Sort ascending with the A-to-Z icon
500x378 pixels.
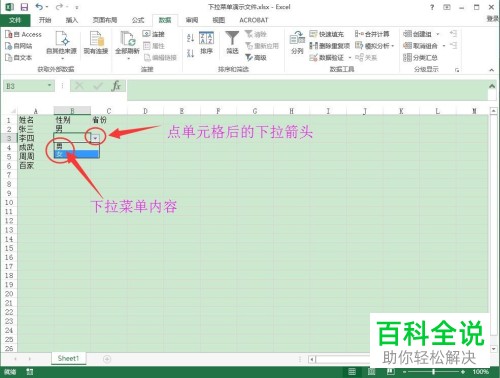(x=190, y=38)
